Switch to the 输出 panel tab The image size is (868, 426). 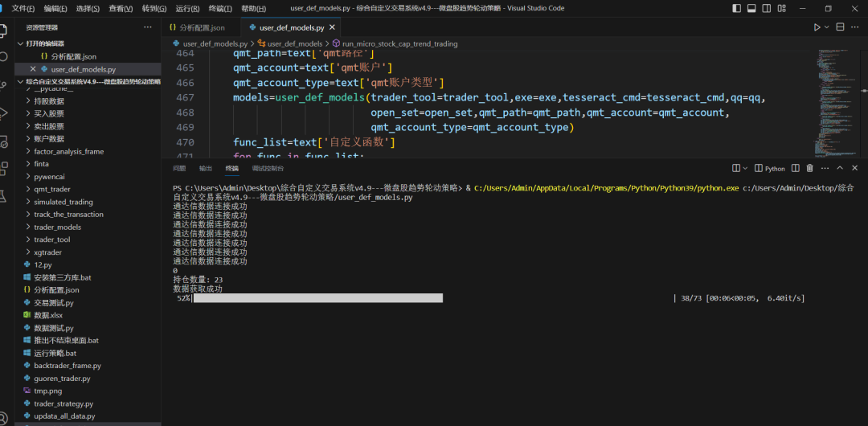(x=206, y=169)
